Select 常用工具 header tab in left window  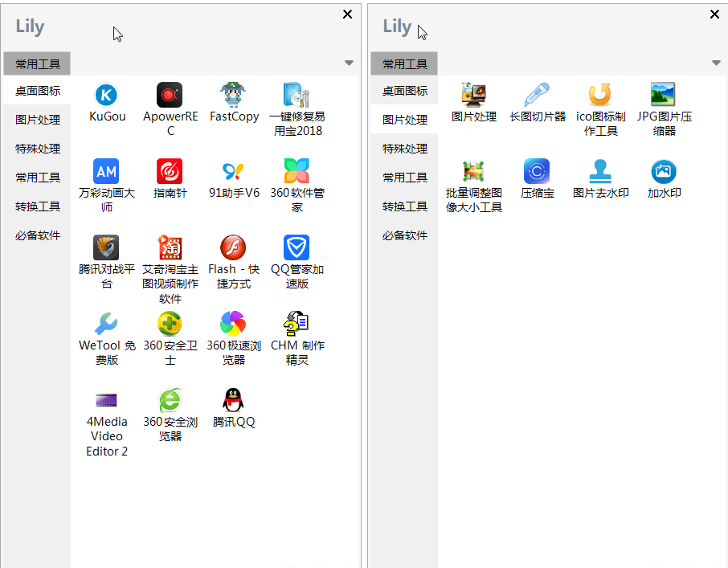coord(37,63)
